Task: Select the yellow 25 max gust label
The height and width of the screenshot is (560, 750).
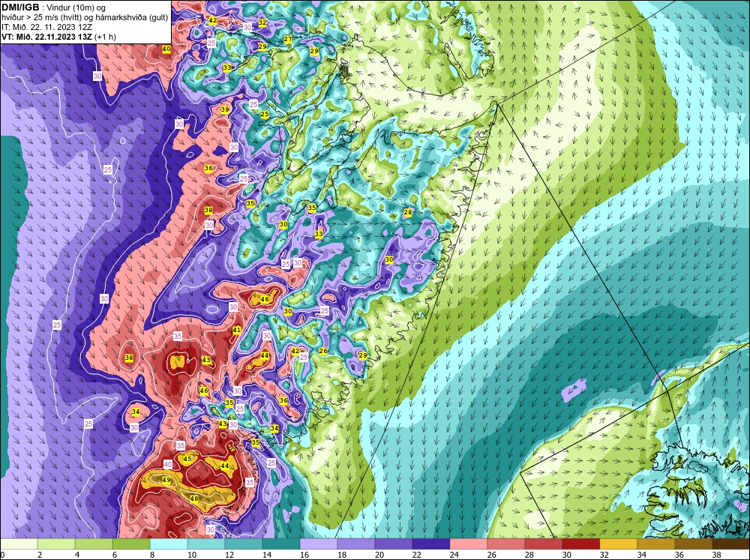Action: 265,114
